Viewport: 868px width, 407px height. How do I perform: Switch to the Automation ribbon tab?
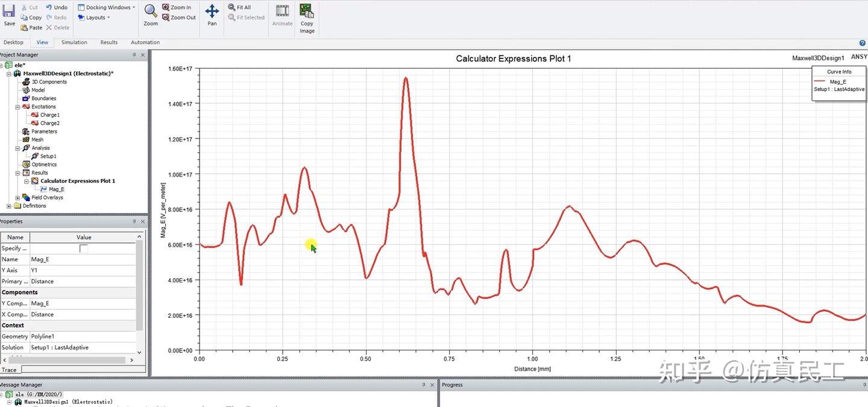coord(145,42)
